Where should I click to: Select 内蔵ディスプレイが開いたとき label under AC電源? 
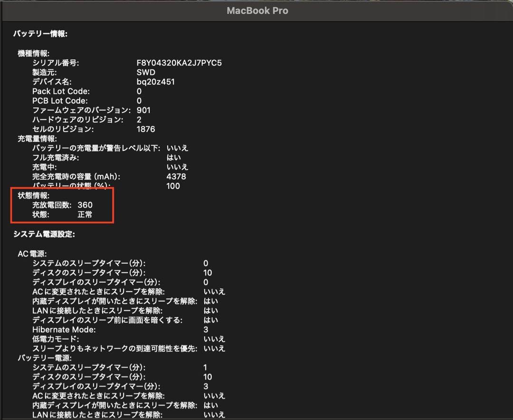(x=115, y=302)
